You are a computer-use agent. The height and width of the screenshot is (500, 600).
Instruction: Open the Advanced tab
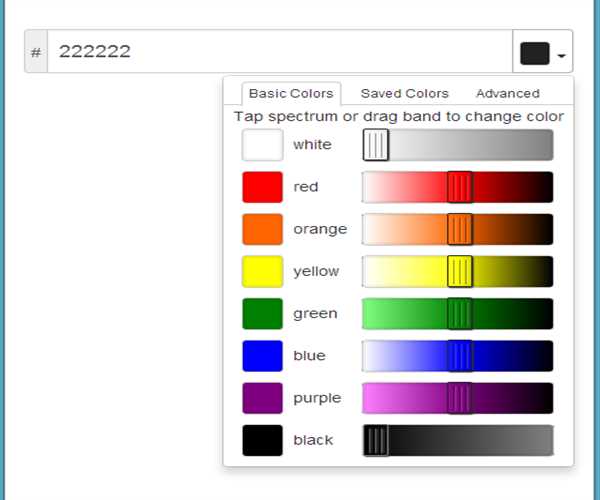tap(507, 93)
